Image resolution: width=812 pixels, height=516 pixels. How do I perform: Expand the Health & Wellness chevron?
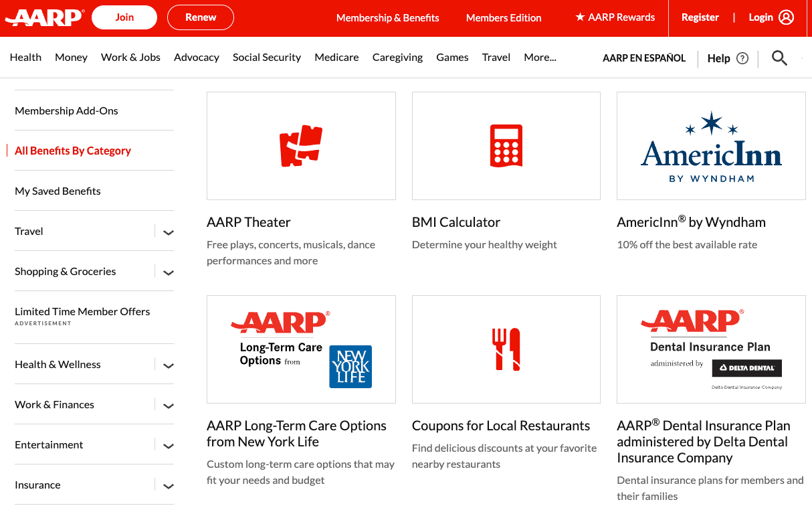tap(169, 365)
